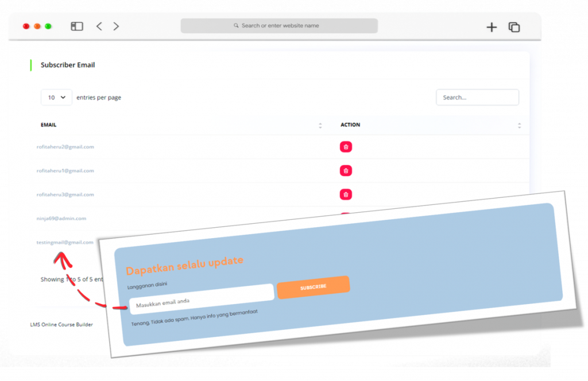Focus the subscriber table Search field
The height and width of the screenshot is (381, 588).
(x=477, y=98)
